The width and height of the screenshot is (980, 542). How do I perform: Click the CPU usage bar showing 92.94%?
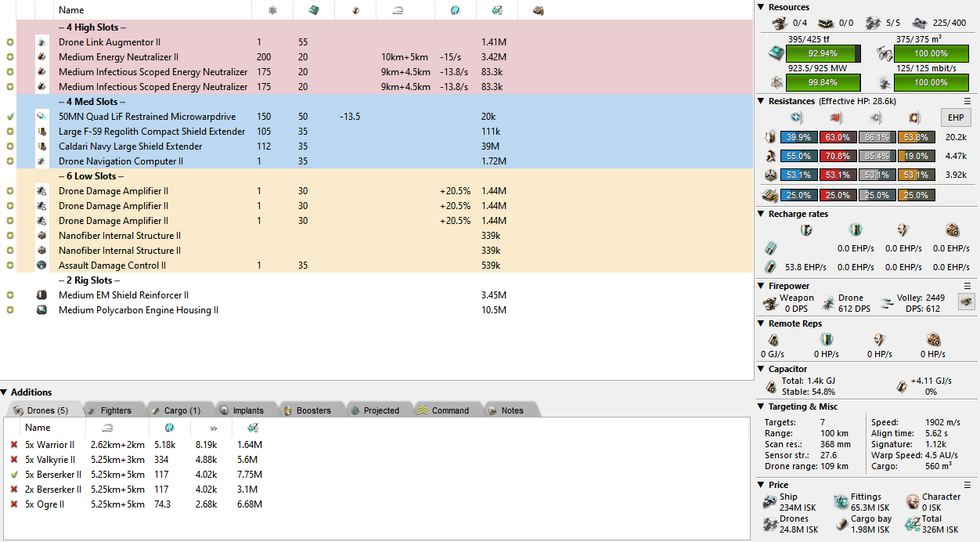click(823, 54)
